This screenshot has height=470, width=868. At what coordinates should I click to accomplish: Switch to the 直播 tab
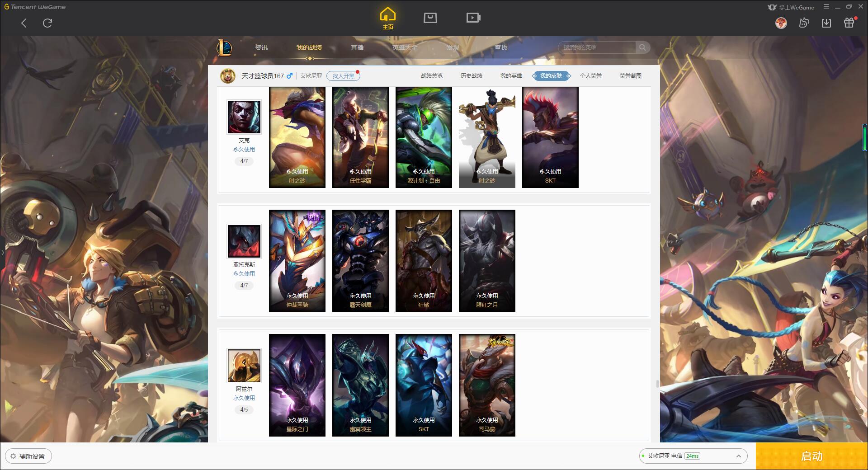357,47
